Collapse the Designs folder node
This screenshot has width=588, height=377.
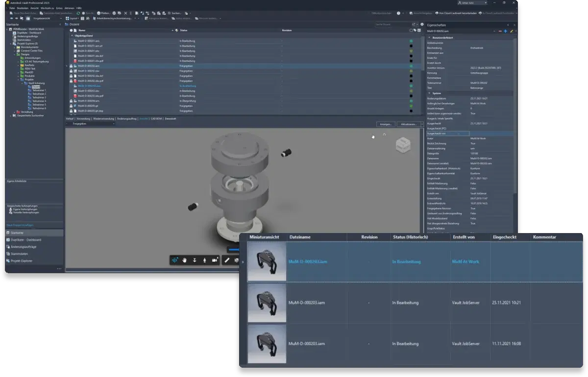(x=14, y=54)
